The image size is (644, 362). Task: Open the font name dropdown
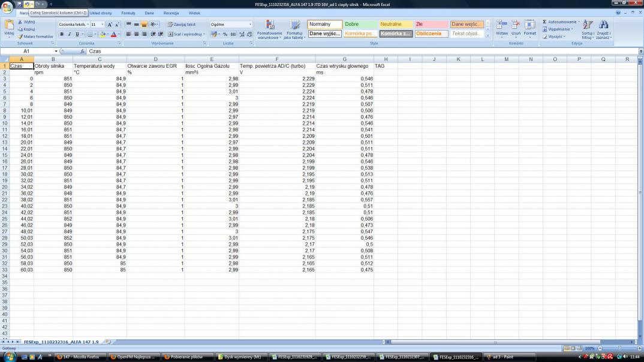tap(88, 25)
